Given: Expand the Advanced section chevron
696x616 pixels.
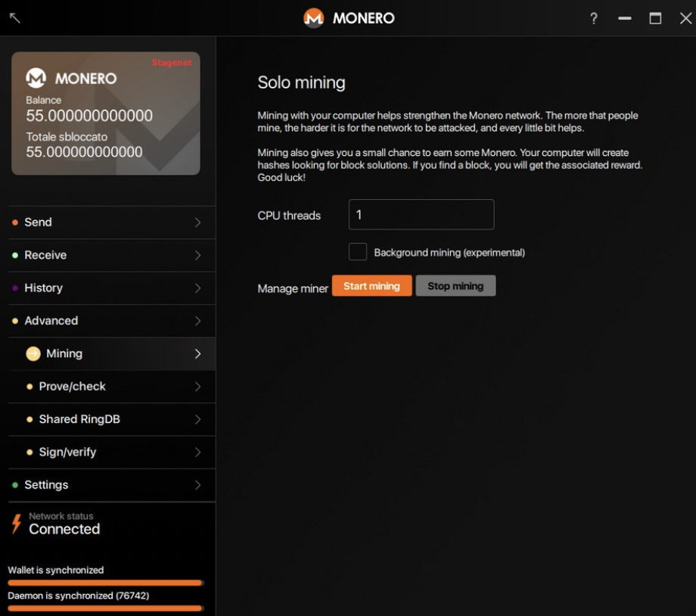Looking at the screenshot, I should pos(197,321).
